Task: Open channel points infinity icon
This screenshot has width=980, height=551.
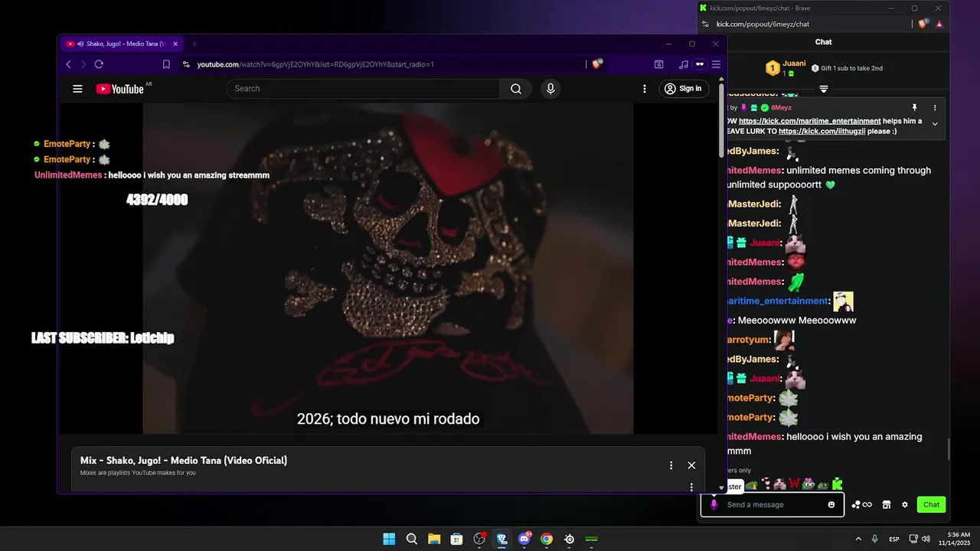Action: pos(862,505)
